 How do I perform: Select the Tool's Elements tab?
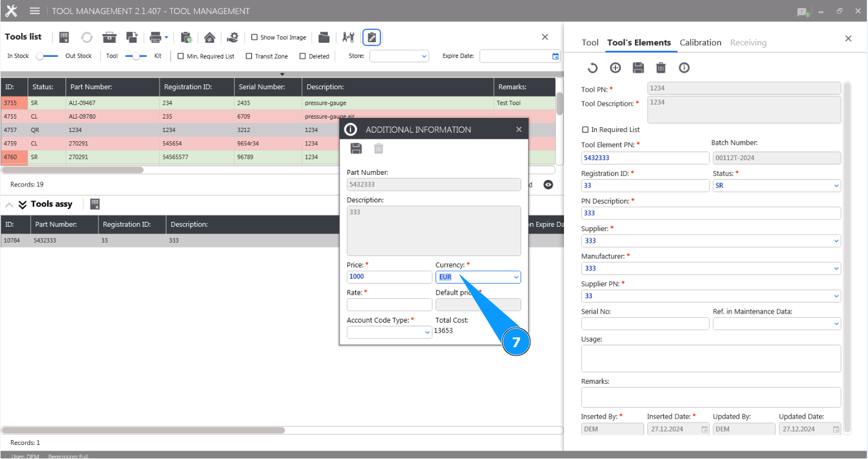pos(639,43)
